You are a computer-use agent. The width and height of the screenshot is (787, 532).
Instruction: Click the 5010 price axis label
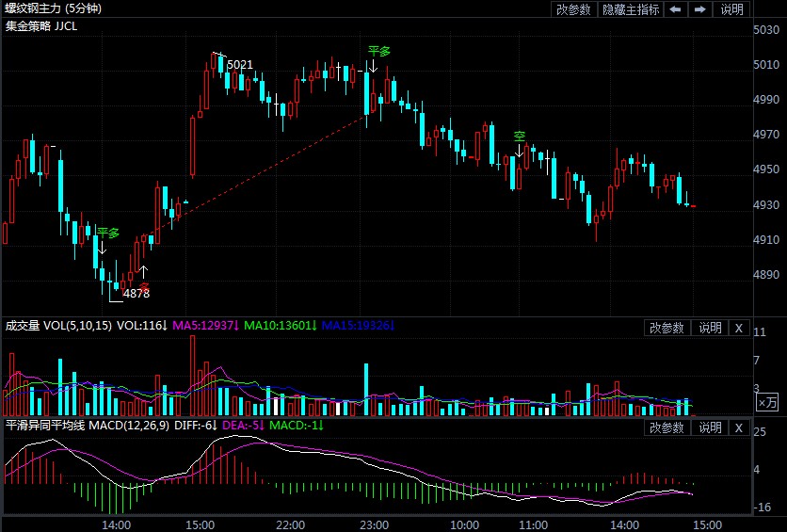pos(766,65)
